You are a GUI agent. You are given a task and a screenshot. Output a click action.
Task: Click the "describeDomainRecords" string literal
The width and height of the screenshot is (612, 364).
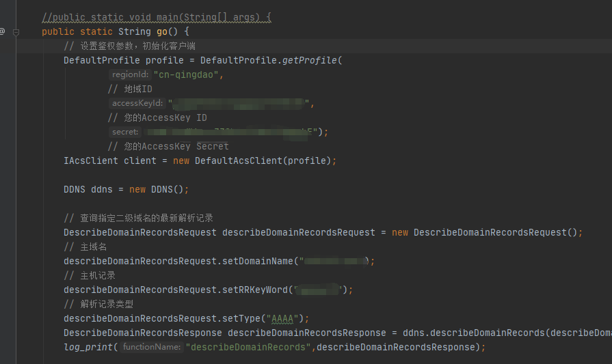[248, 347]
